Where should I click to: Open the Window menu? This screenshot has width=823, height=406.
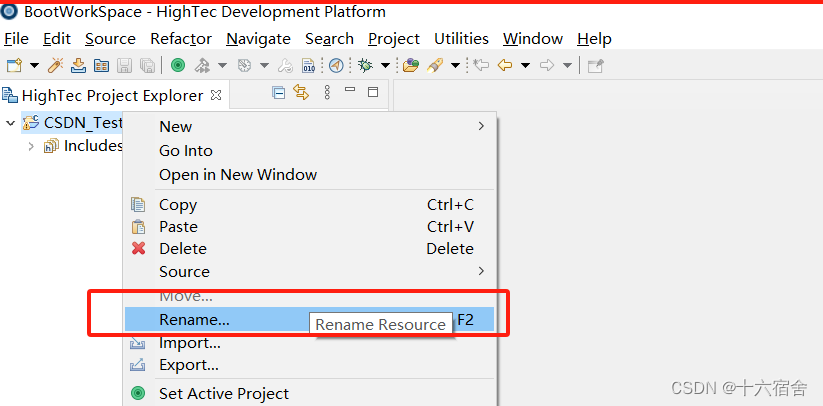pos(533,39)
